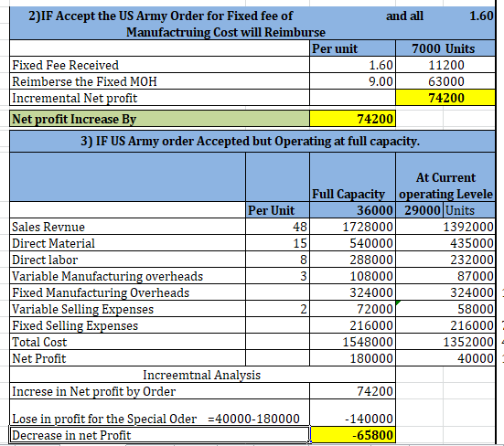
Task: Select the 180000 net profit cell
Action: pos(352,358)
